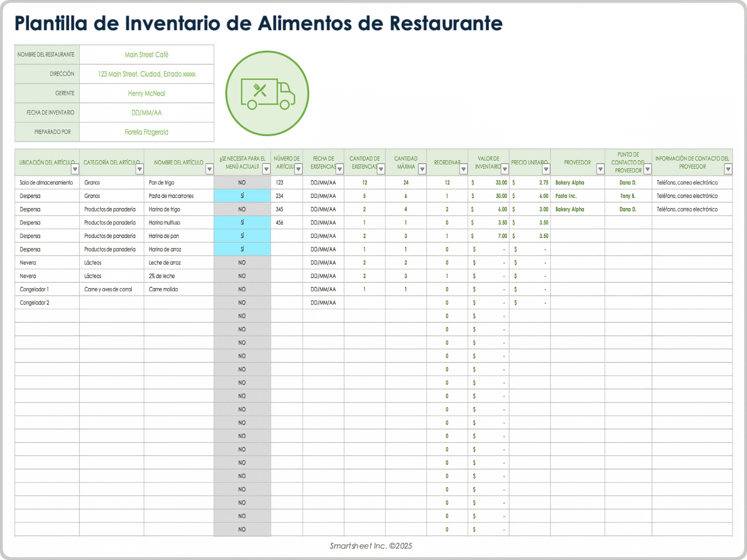Select the Harina multiuso cell

[179, 223]
